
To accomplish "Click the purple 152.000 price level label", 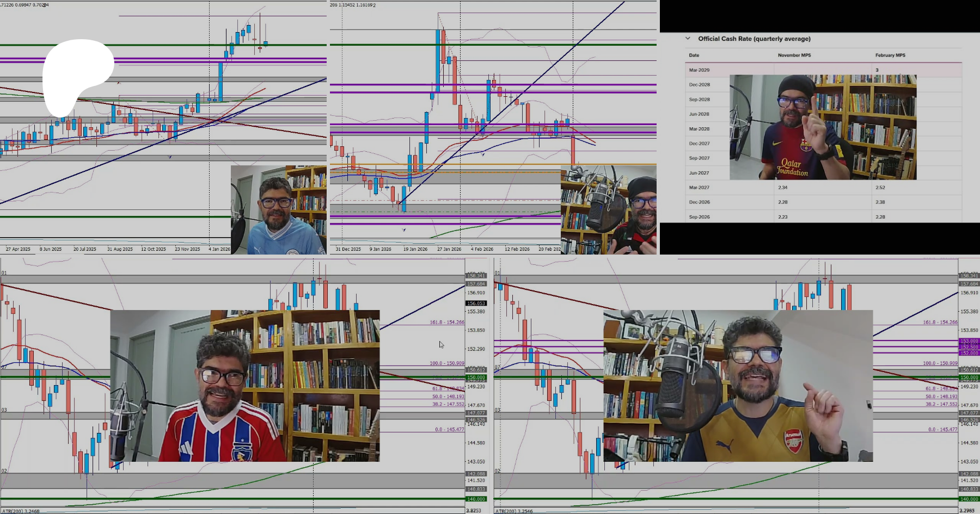I will coord(969,353).
